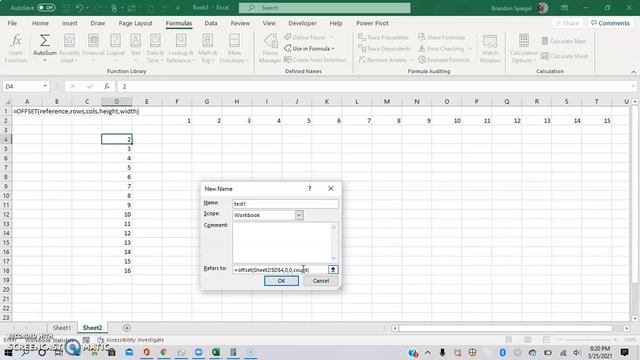Open the Name Box dropdown arrow
Screen dimensions: 640x360
pos(45,86)
